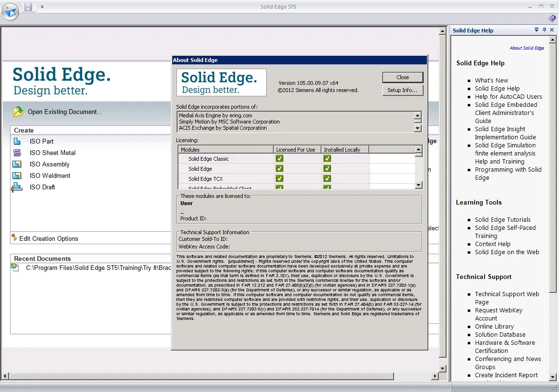Click the Open Existing Document folder icon

click(18, 112)
